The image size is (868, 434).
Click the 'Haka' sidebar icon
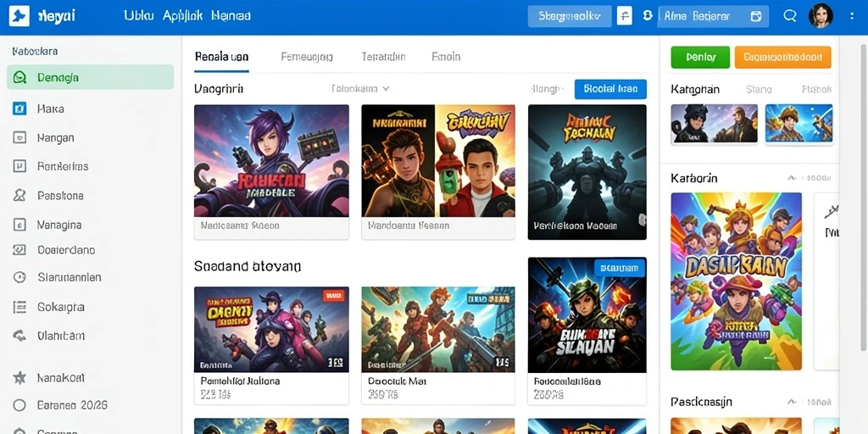point(19,108)
